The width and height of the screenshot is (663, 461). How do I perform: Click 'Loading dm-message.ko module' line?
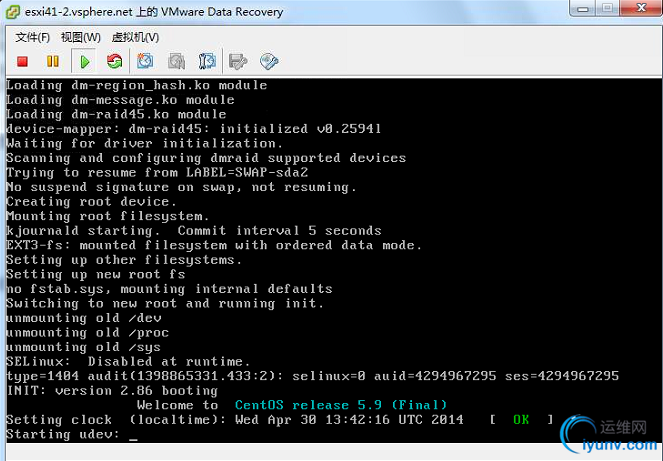(120, 100)
